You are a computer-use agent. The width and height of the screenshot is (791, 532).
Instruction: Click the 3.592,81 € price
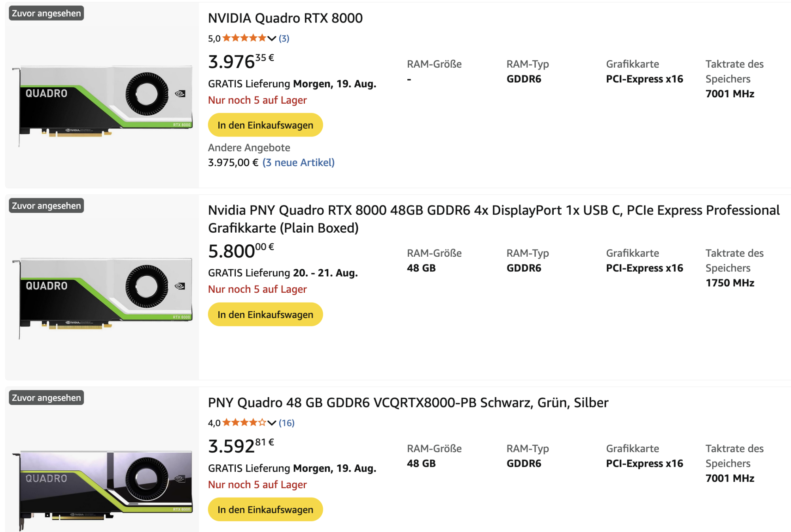[240, 446]
